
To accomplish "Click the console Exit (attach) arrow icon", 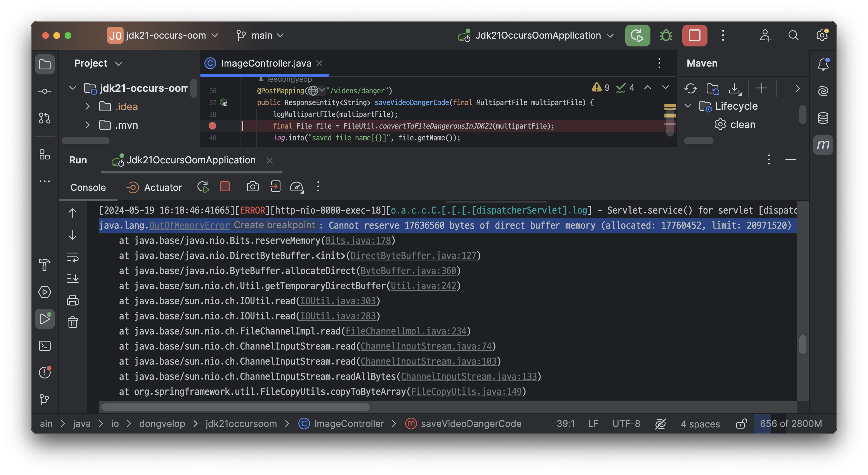I will tap(275, 187).
